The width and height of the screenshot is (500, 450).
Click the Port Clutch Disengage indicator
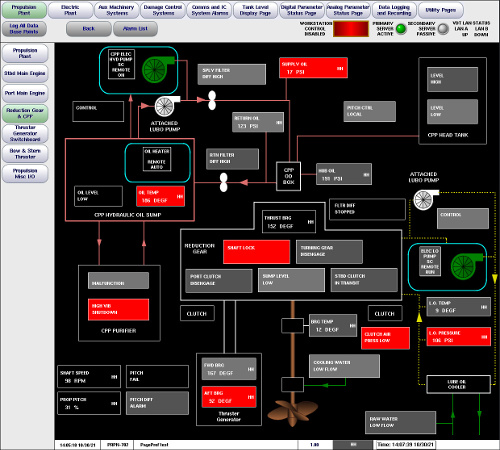[219, 280]
